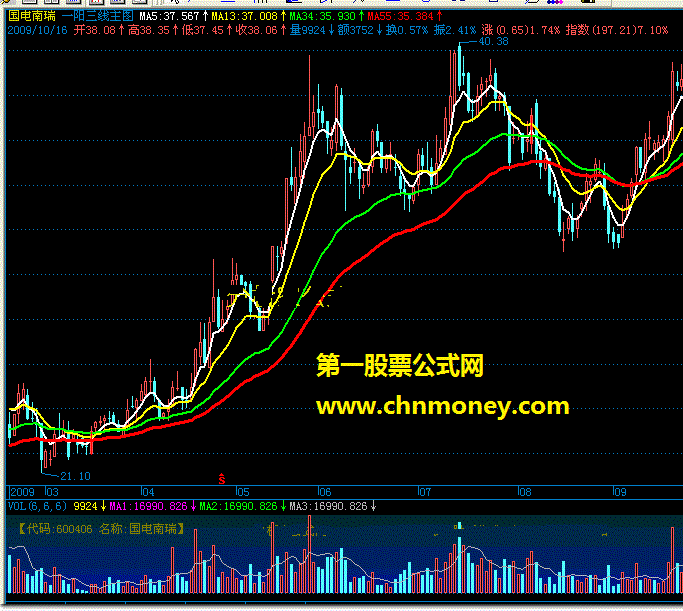
Task: Click the turnover amount 额3752 value
Action: point(356,30)
